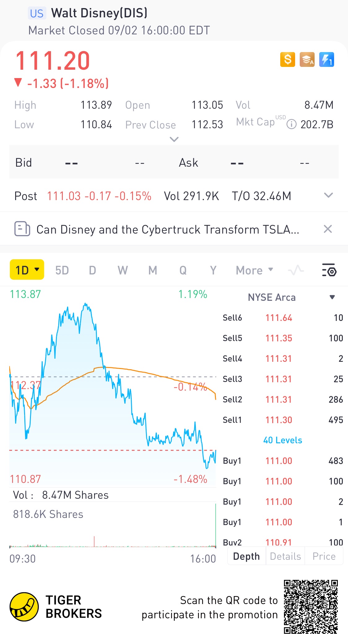Screen dimensions: 348x644
Task: Tap the orange stacked layers icon
Action: (307, 59)
